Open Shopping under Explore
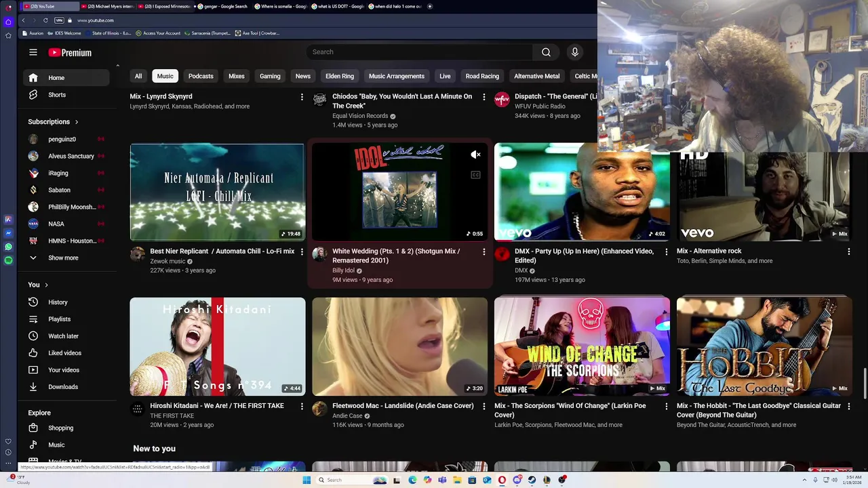 point(66,428)
